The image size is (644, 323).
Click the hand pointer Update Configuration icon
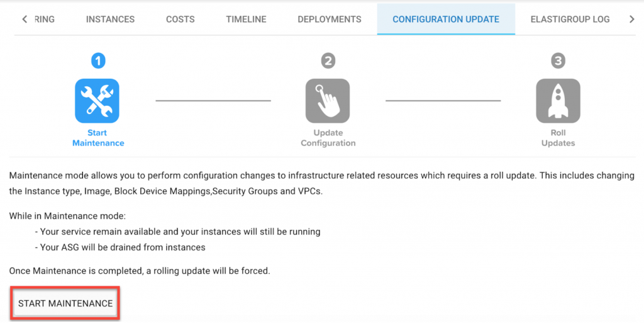328,100
